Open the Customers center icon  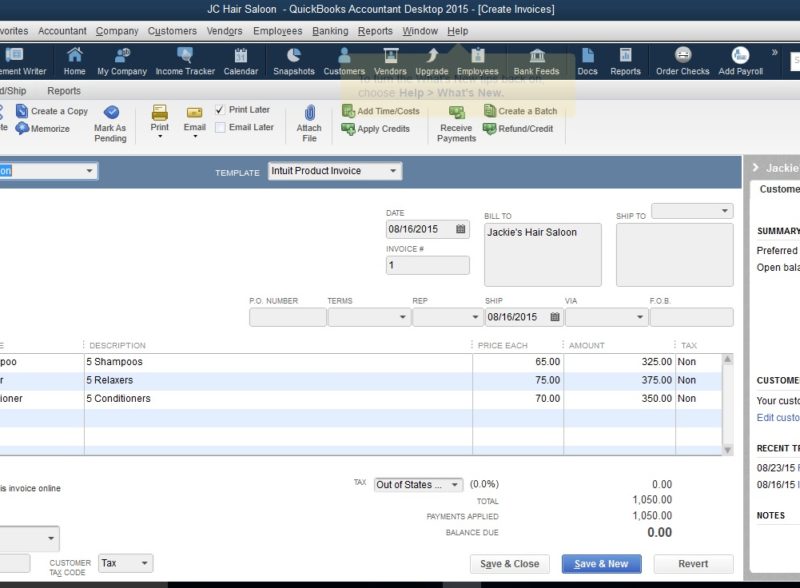click(344, 61)
